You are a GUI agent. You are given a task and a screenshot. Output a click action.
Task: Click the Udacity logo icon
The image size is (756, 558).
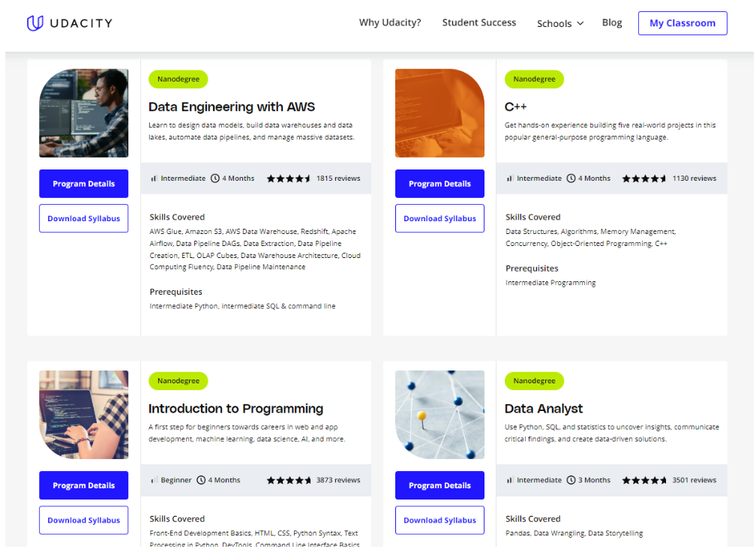pos(34,23)
